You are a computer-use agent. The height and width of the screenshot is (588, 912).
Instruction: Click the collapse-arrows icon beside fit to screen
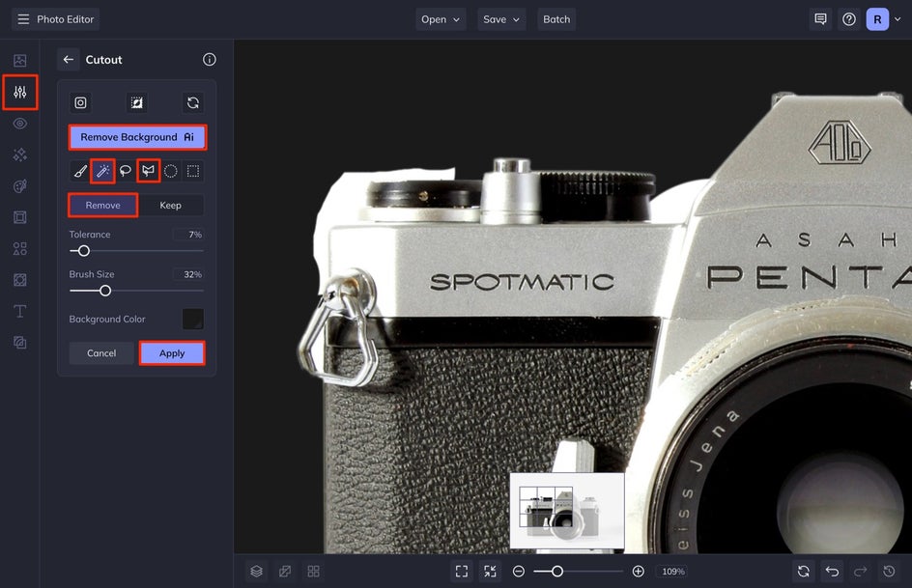(491, 572)
